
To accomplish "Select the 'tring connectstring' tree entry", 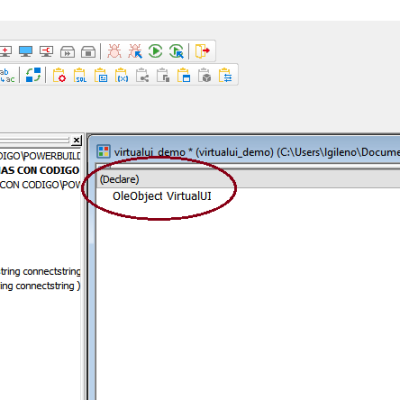I will [40, 271].
